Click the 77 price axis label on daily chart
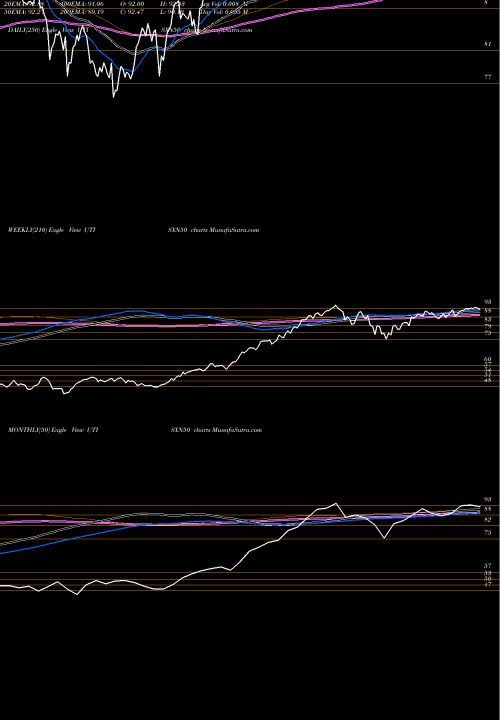The image size is (500, 720). pos(488,77)
